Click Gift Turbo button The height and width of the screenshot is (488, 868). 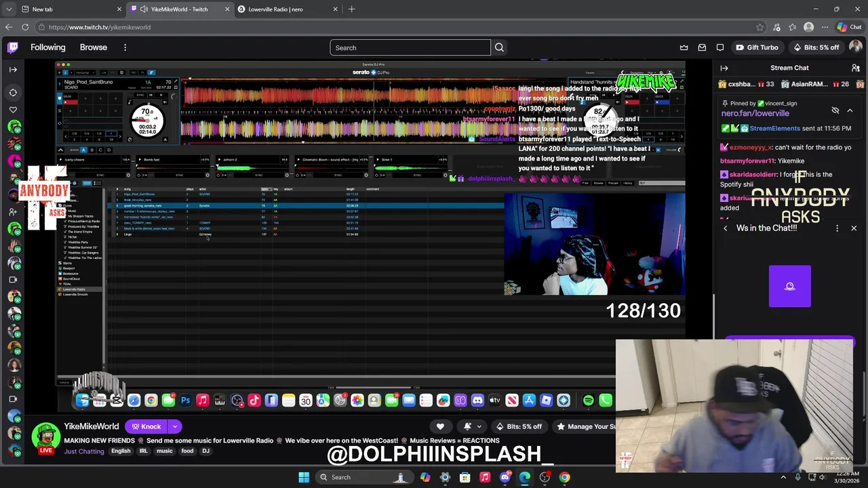click(x=757, y=47)
